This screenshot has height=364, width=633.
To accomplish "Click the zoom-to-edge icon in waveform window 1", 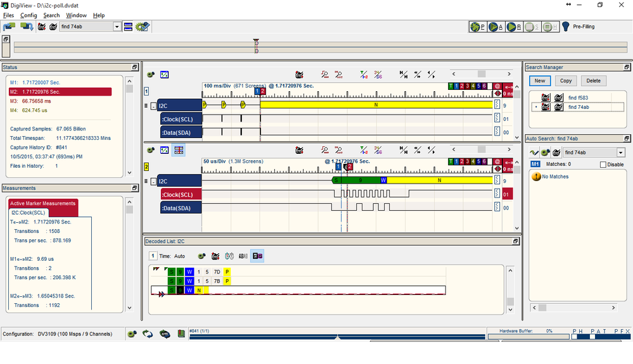I will tap(324, 75).
